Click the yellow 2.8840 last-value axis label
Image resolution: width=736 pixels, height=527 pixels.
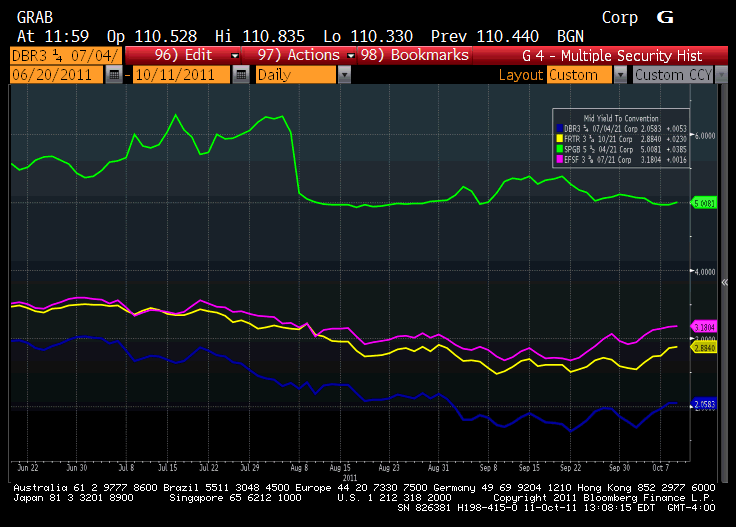(x=704, y=348)
